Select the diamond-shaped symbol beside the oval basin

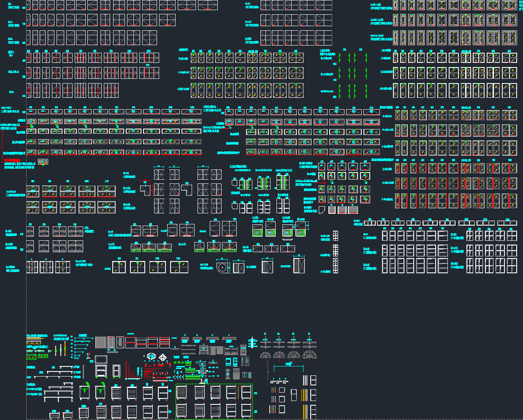click(163, 357)
